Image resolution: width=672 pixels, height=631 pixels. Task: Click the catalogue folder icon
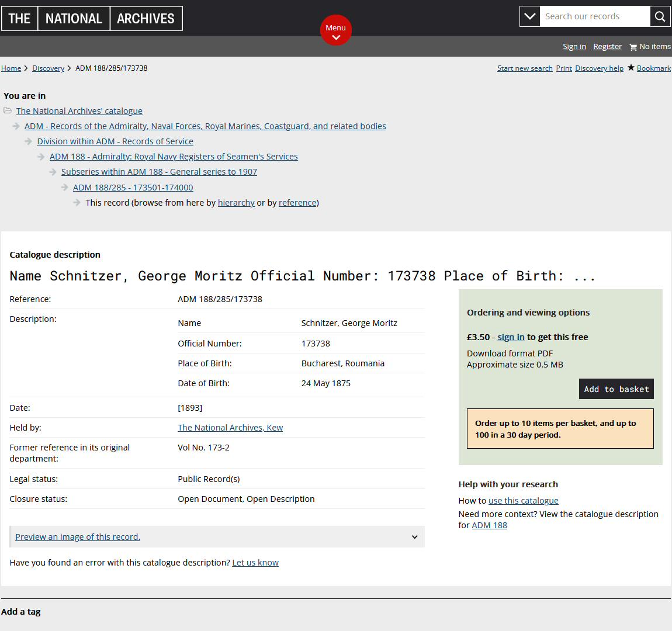[8, 110]
